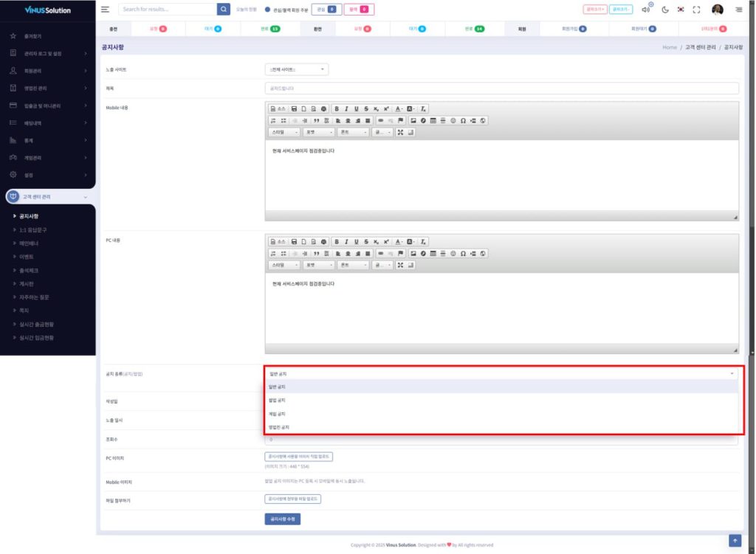
Task: Toggle the sidebar with the hamburger icon
Action: point(104,10)
